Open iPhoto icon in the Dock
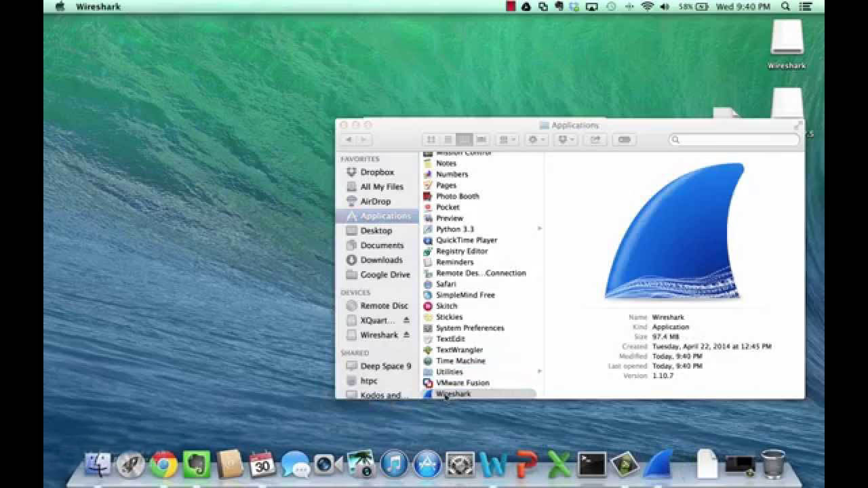Screen dimensions: 868x488 [x=361, y=465]
